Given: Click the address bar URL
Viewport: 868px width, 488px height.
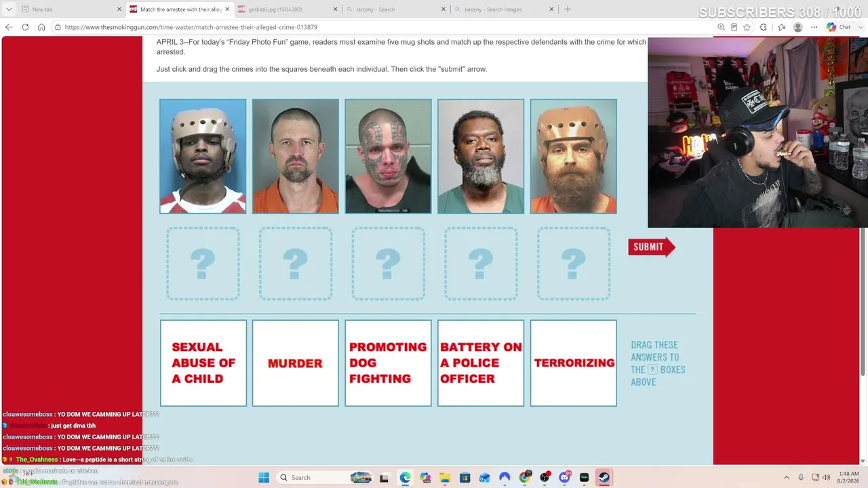Looking at the screenshot, I should tap(191, 27).
